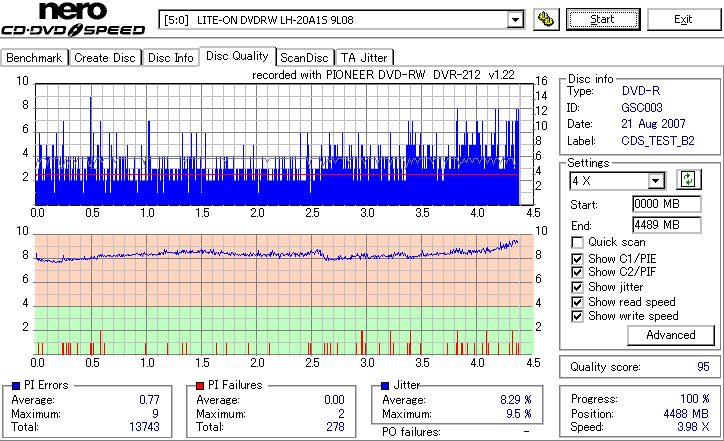724x441 pixels.
Task: Click the disc type DVD-R value
Action: coord(641,91)
